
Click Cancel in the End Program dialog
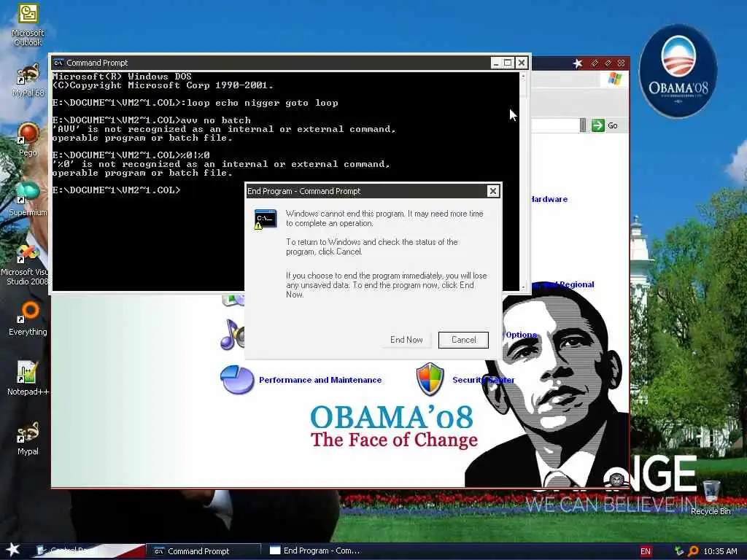(x=463, y=340)
